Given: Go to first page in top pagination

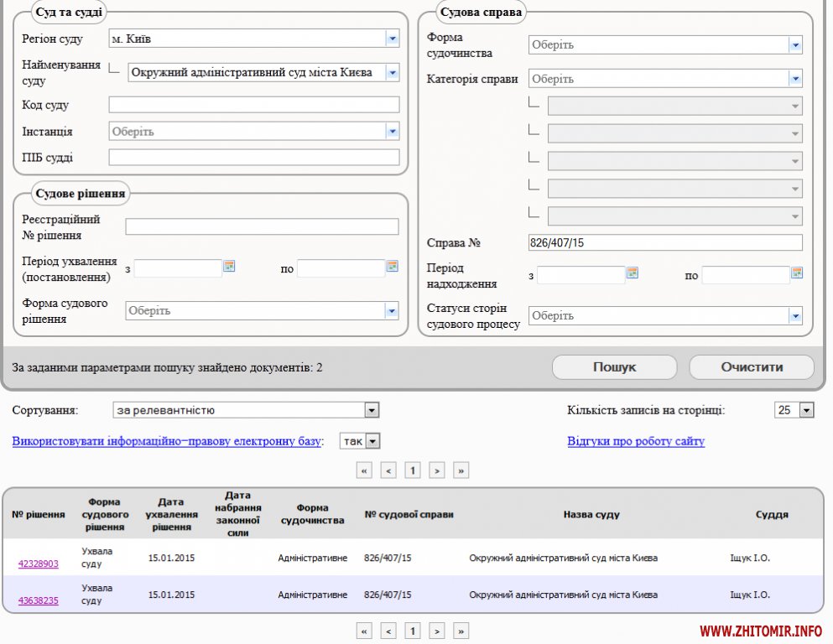Looking at the screenshot, I should (x=364, y=470).
